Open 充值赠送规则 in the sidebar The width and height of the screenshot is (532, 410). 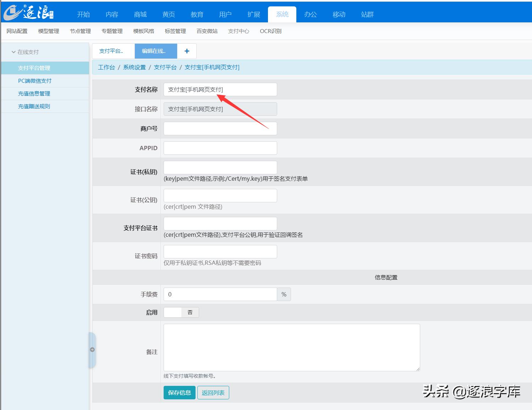coord(34,106)
